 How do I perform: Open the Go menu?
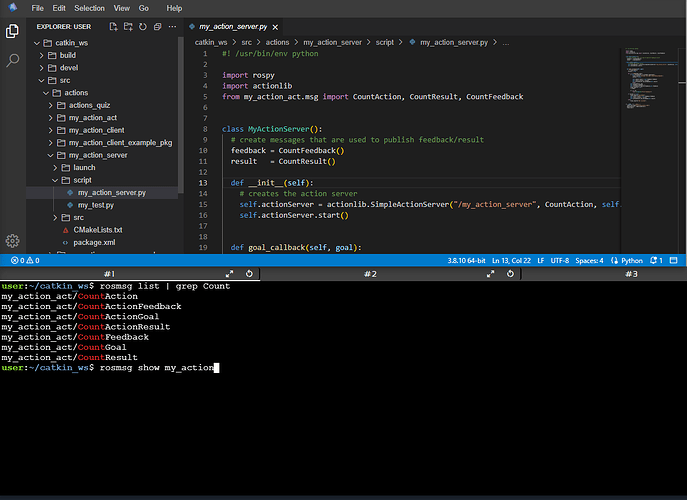(144, 8)
